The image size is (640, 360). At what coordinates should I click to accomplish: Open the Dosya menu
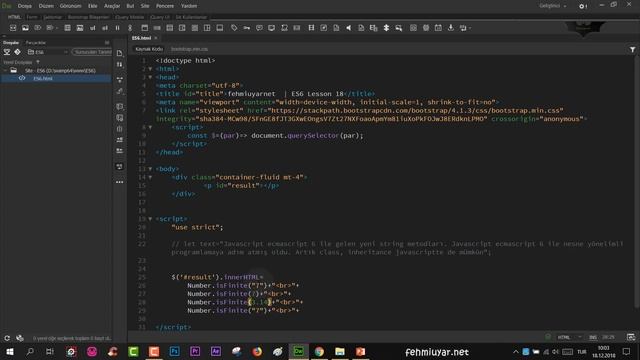tap(24, 6)
